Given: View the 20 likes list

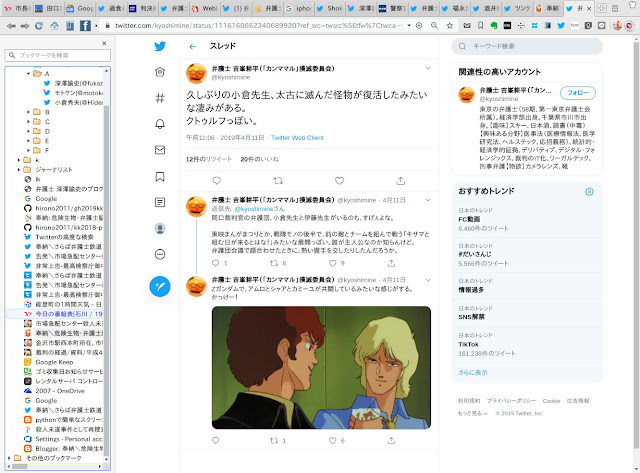Looking at the screenshot, I should (260, 159).
